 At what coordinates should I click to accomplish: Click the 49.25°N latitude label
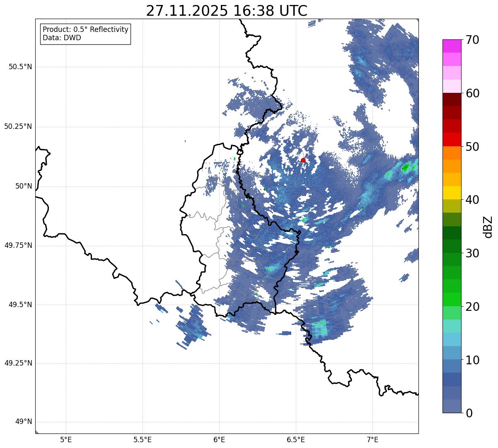pos(18,363)
